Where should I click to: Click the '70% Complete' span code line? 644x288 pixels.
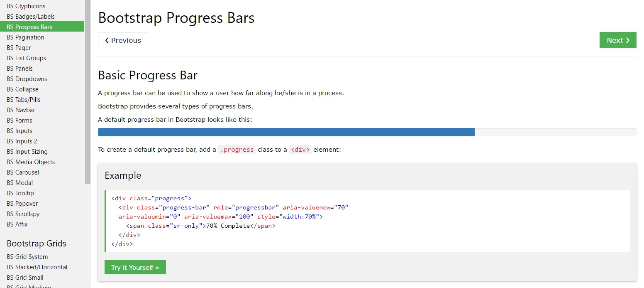click(x=201, y=226)
